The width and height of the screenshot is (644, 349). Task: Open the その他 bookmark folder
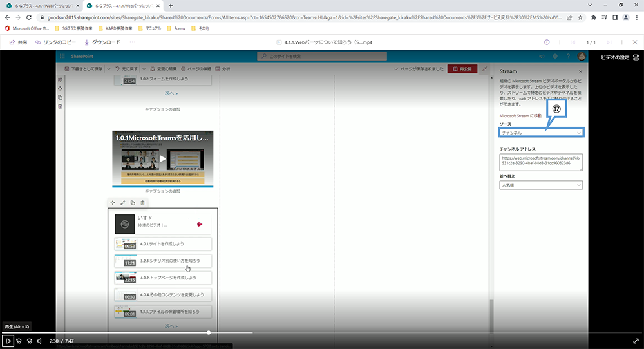point(200,28)
